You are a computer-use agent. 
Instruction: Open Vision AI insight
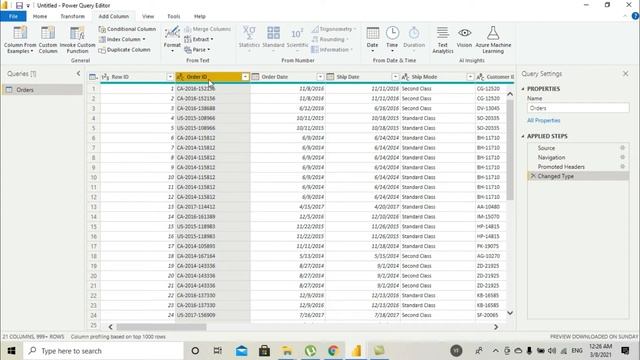464,37
